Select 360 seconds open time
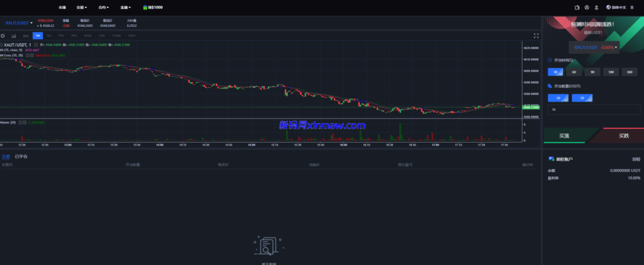Image resolution: width=644 pixels, height=265 pixels. coord(629,72)
